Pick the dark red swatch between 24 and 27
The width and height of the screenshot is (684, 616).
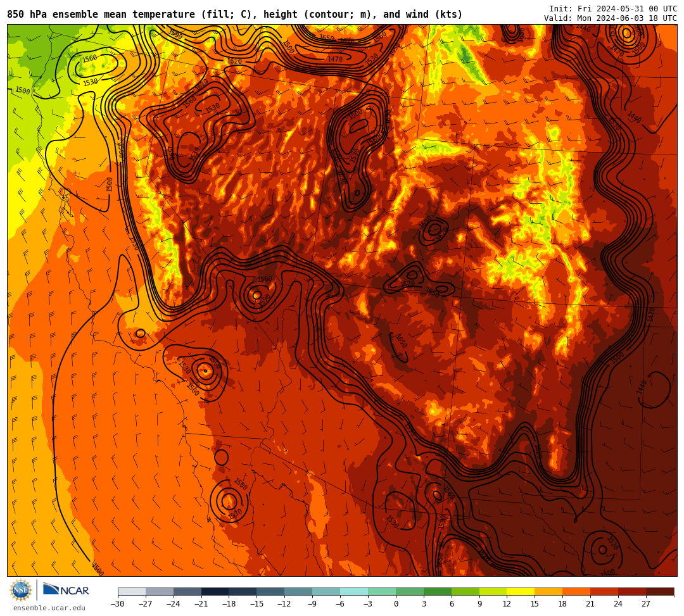[x=632, y=591]
